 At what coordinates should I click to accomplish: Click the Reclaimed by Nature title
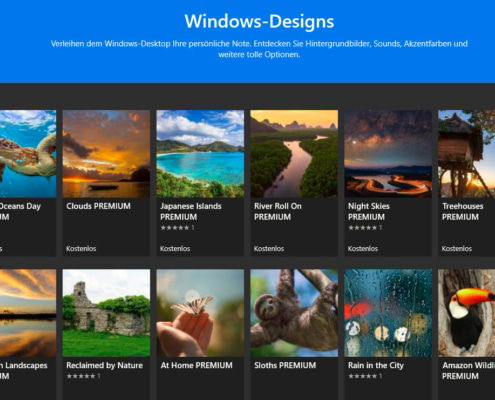click(x=104, y=365)
